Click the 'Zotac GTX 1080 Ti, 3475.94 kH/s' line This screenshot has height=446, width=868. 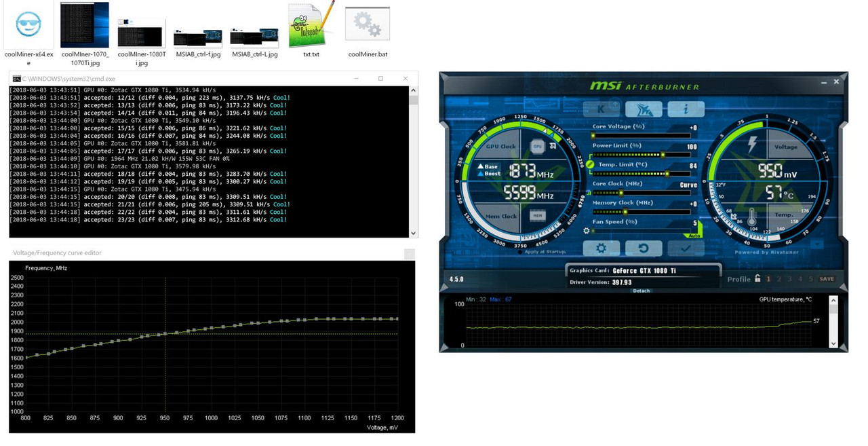tap(113, 189)
